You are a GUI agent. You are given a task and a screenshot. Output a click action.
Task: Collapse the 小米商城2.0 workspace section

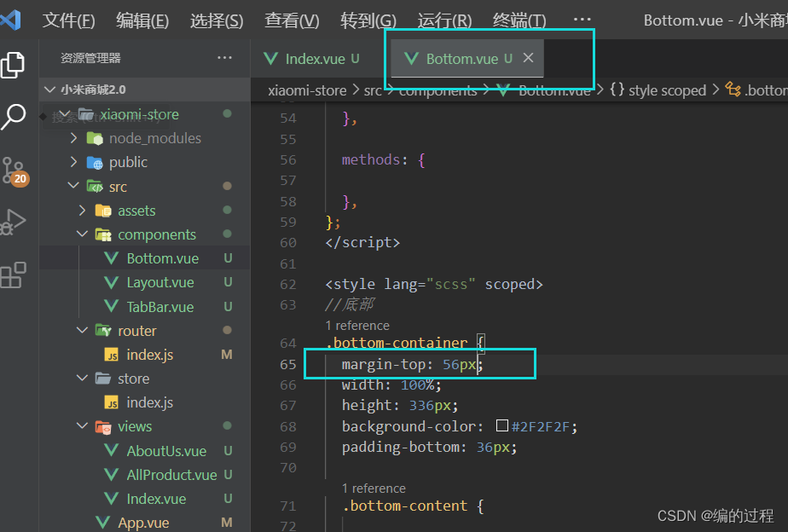pyautogui.click(x=49, y=90)
